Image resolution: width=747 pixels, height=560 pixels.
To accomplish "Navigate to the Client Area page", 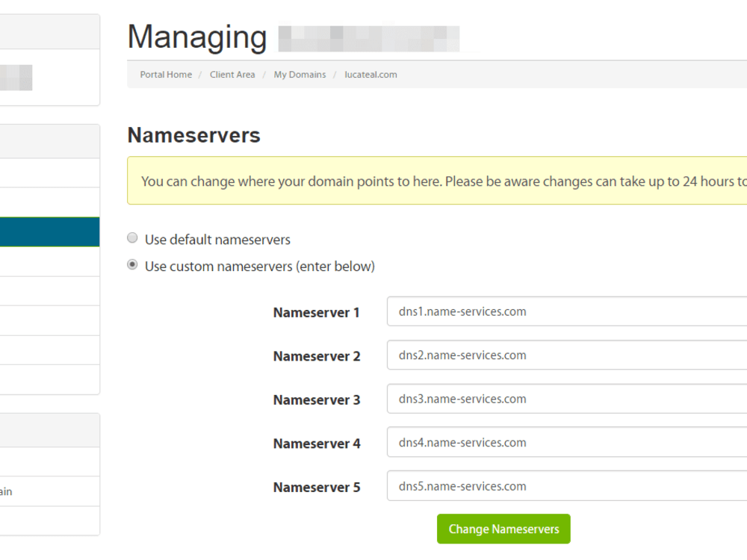I will [232, 74].
